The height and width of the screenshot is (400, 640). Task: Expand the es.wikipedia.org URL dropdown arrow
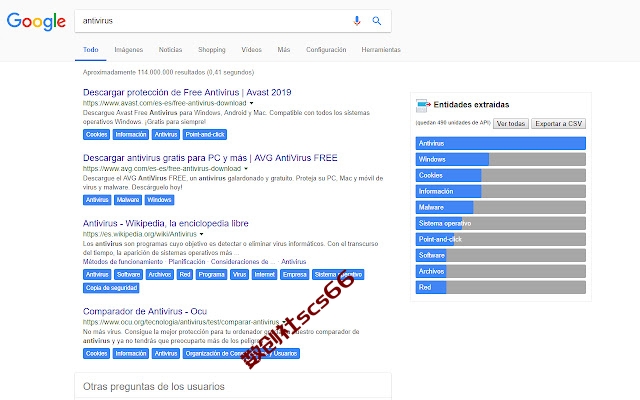click(x=202, y=234)
